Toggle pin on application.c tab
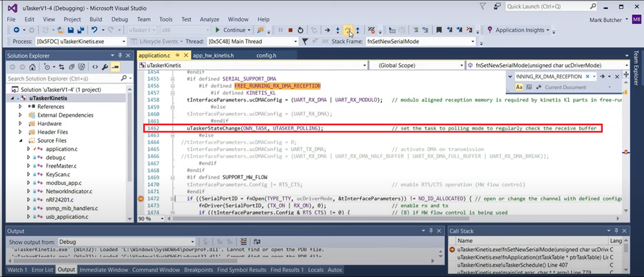644x277 pixels. coord(177,55)
